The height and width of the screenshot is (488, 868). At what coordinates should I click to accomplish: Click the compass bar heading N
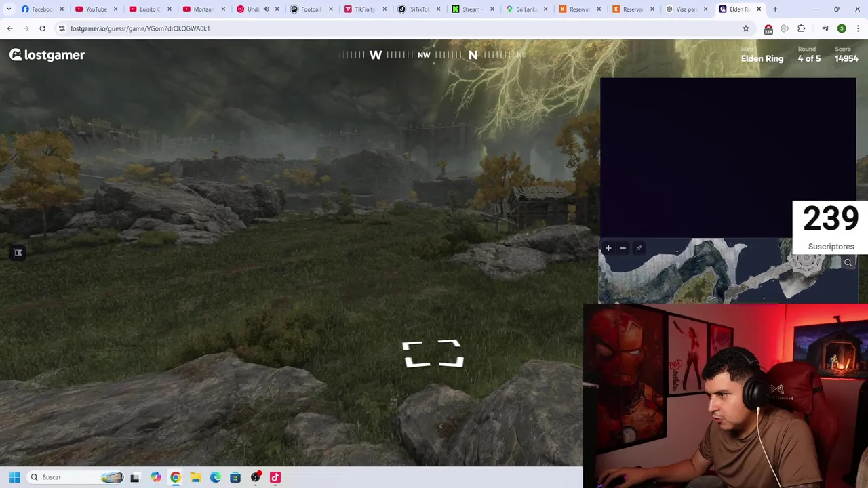pyautogui.click(x=473, y=55)
